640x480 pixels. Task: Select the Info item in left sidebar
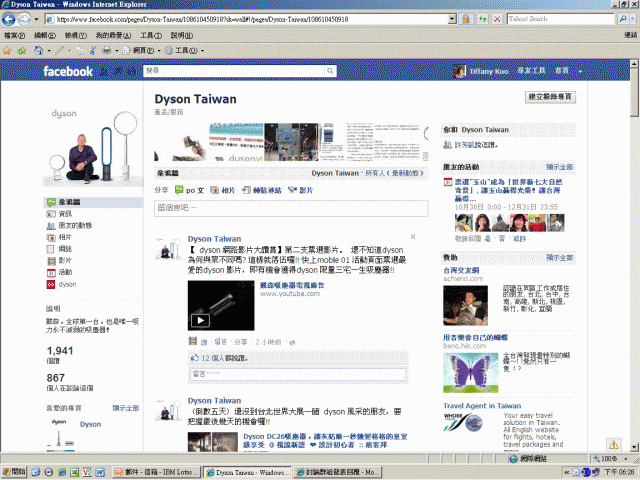65,214
